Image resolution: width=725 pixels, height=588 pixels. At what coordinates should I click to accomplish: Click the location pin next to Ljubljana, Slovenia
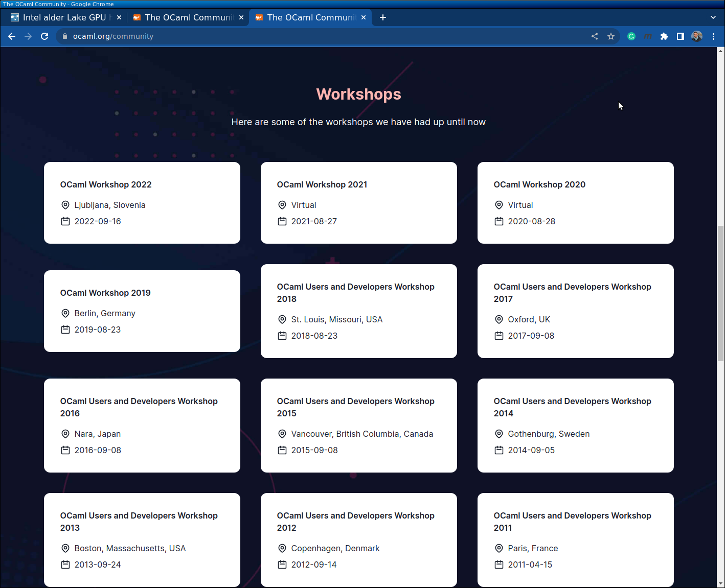click(65, 205)
